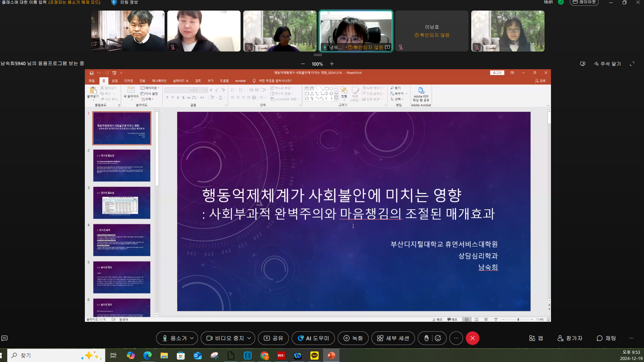644x362 pixels.
Task: Click the 붙여넣기 (Paste) icon
Action: point(93,90)
